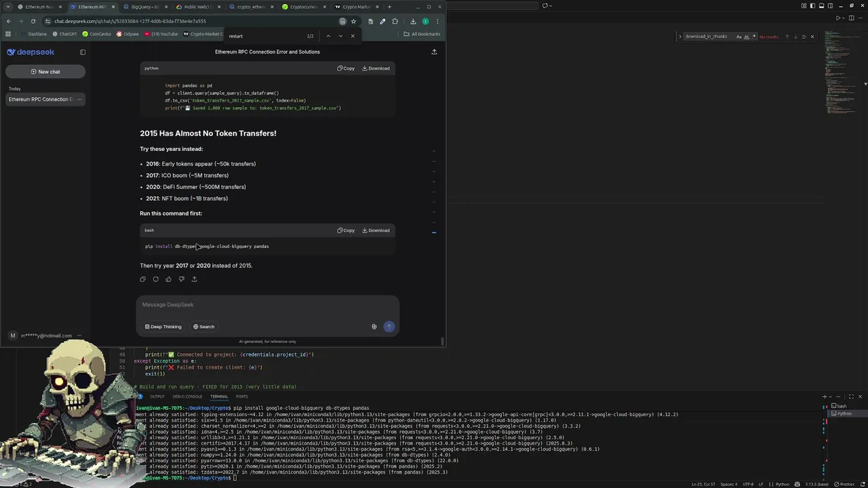Send the message with the blue arrow button

[x=389, y=327]
